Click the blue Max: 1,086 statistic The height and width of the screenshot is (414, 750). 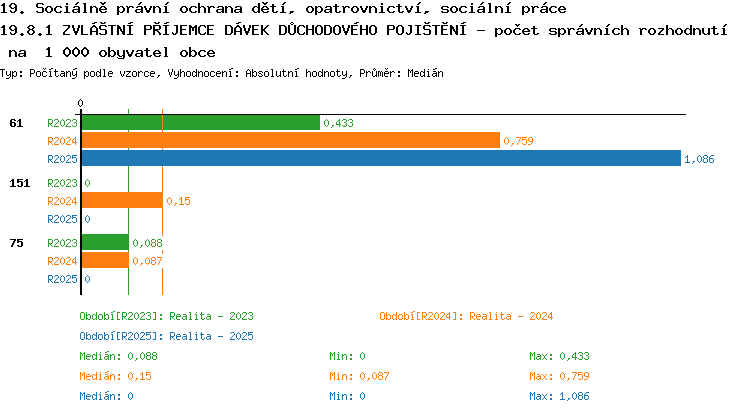[x=559, y=396]
